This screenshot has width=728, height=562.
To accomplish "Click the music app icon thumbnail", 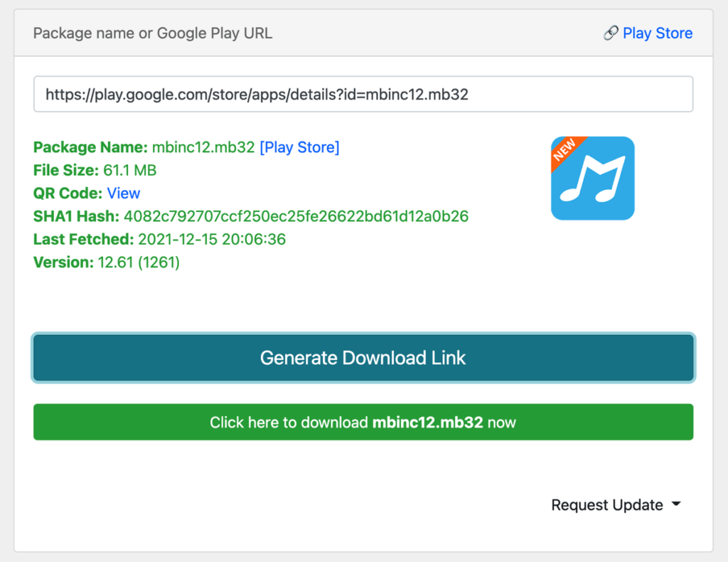I will pyautogui.click(x=592, y=178).
